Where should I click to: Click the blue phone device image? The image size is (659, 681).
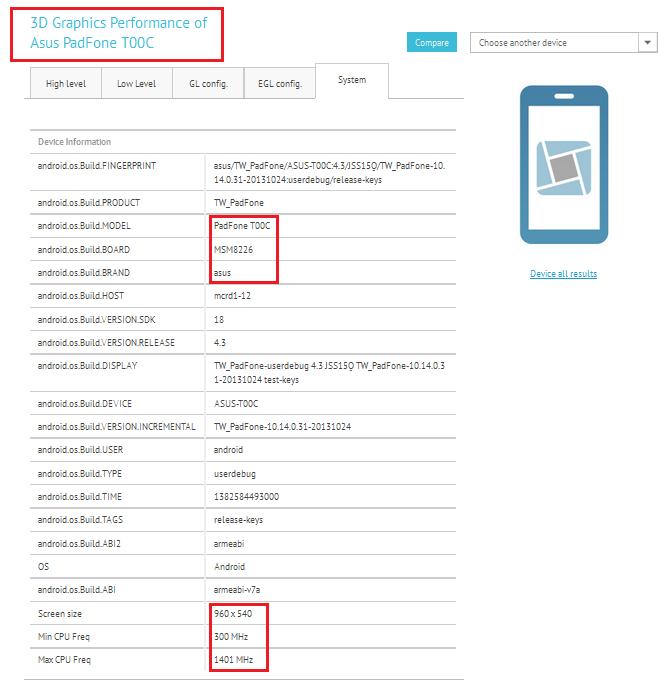564,165
